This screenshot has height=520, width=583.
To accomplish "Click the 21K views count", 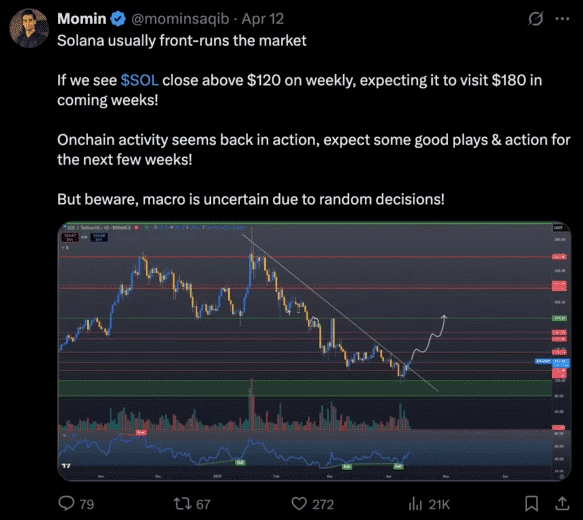I will click(439, 504).
